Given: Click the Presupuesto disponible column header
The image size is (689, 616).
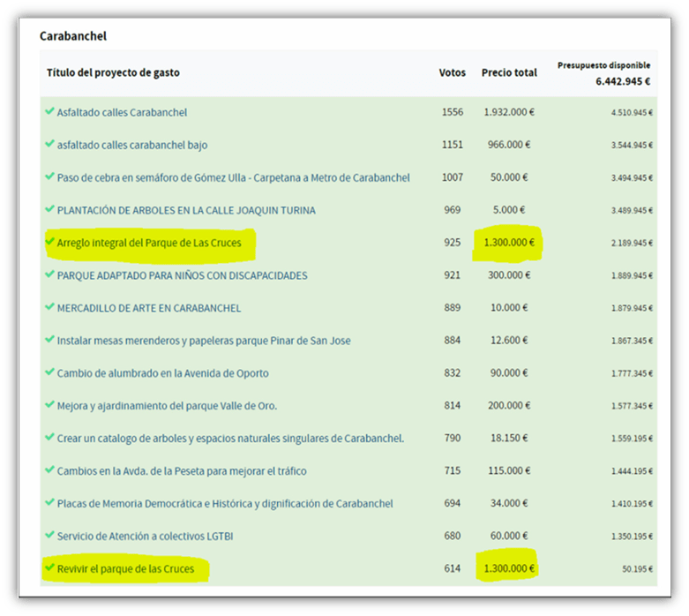Looking at the screenshot, I should [603, 65].
